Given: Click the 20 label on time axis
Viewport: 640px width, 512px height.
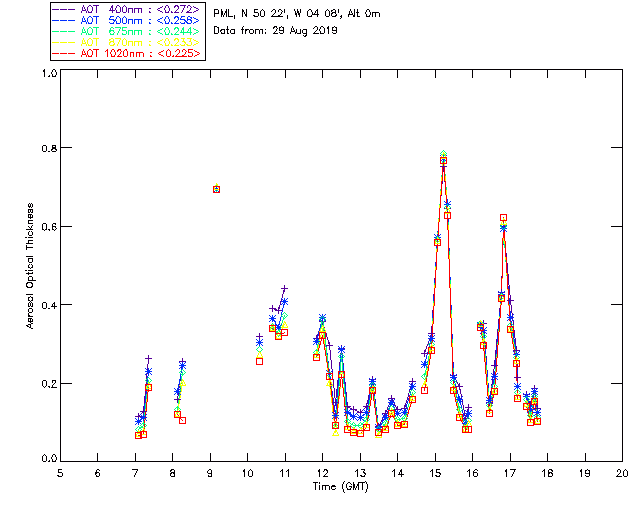Looking at the screenshot, I should coord(622,473).
